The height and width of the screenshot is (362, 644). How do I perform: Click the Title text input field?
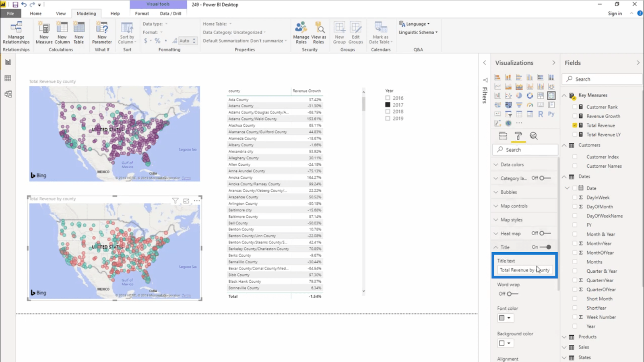pos(524,270)
